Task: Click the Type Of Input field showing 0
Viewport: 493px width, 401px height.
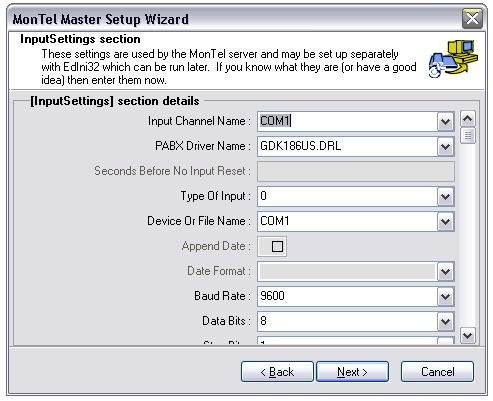Action: (347, 196)
